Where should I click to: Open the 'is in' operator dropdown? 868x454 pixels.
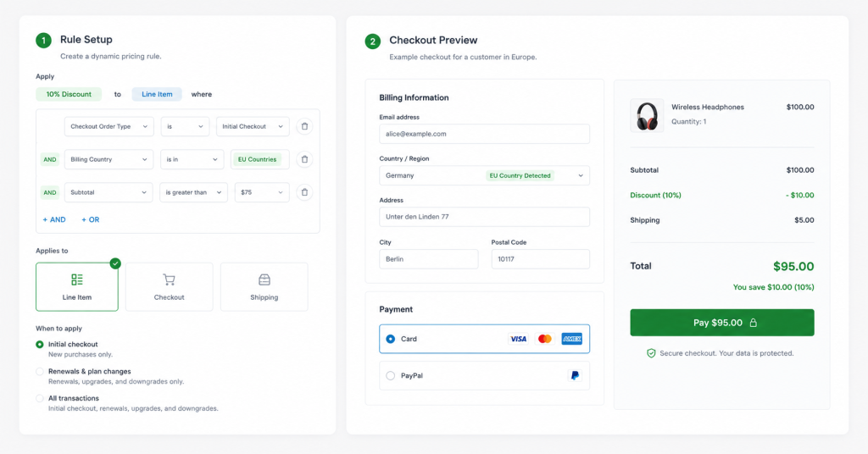coord(192,159)
